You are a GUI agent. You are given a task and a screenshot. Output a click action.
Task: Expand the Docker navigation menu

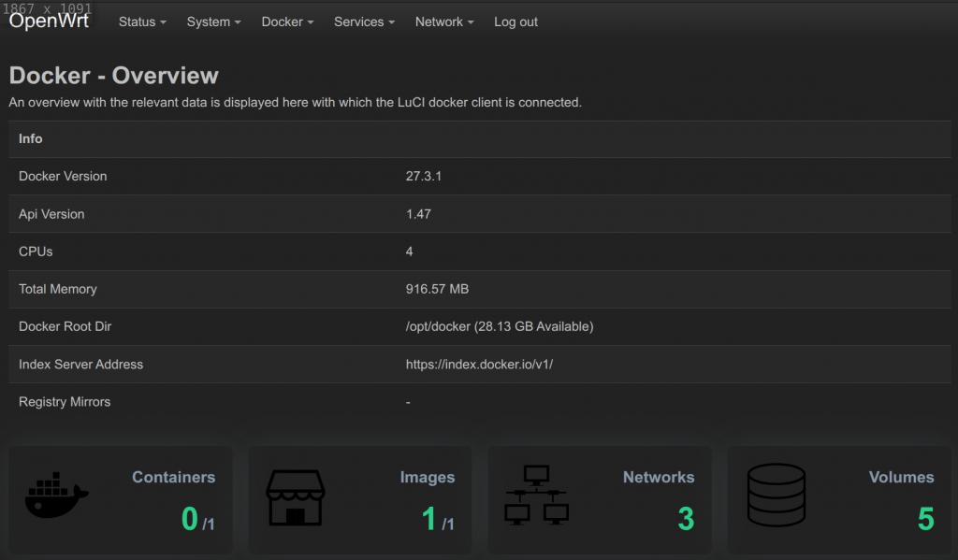pyautogui.click(x=287, y=22)
